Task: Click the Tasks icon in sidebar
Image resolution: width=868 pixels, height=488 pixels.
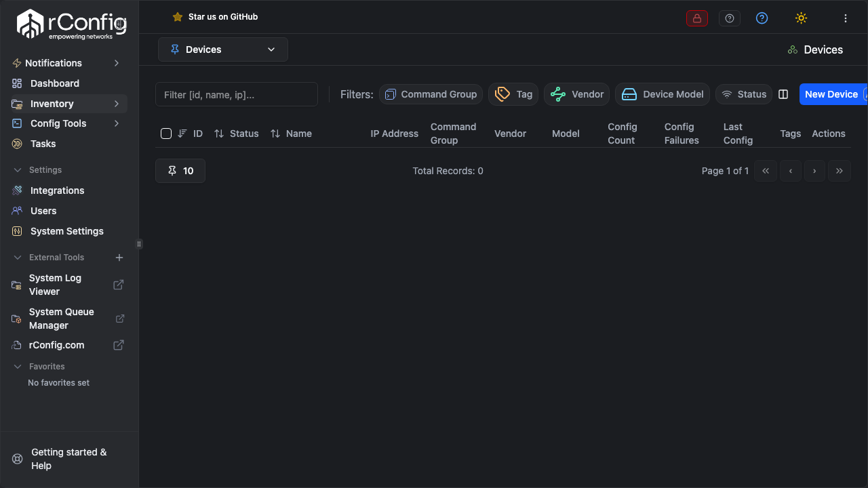Action: coord(17,144)
